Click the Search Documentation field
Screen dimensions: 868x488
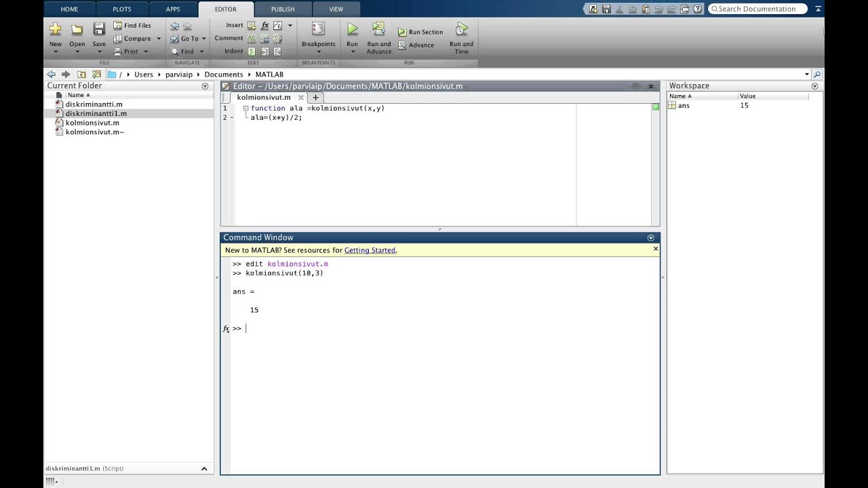click(758, 9)
